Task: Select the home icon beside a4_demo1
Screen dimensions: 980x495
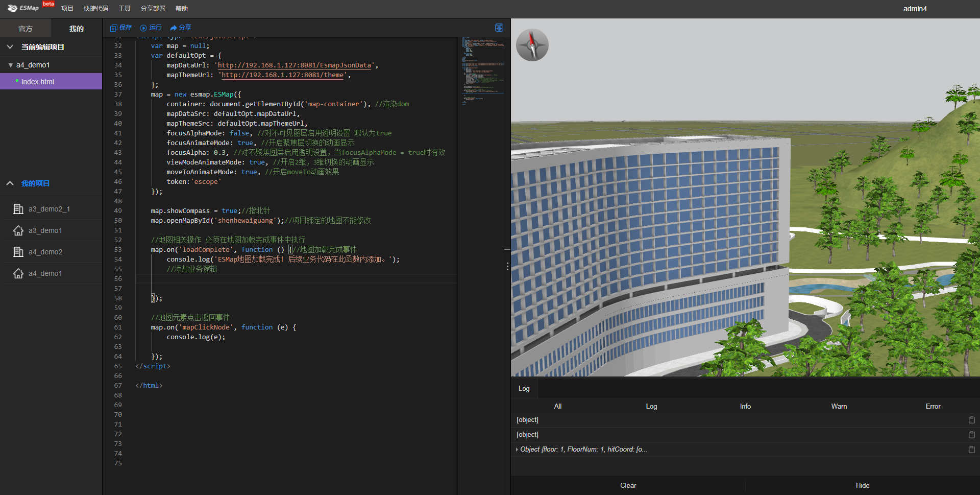Action: pyautogui.click(x=18, y=273)
